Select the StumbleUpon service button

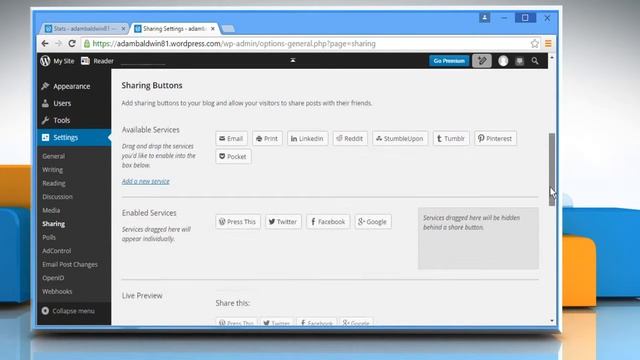[400, 138]
